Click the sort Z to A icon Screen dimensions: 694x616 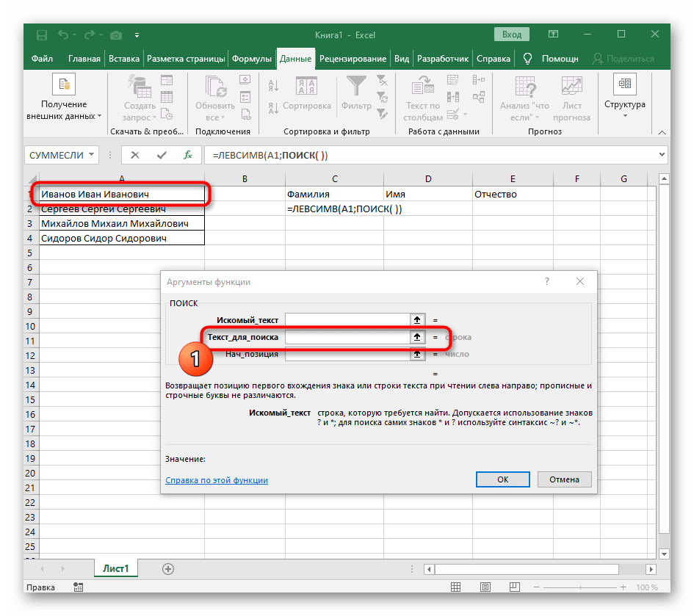click(x=273, y=107)
